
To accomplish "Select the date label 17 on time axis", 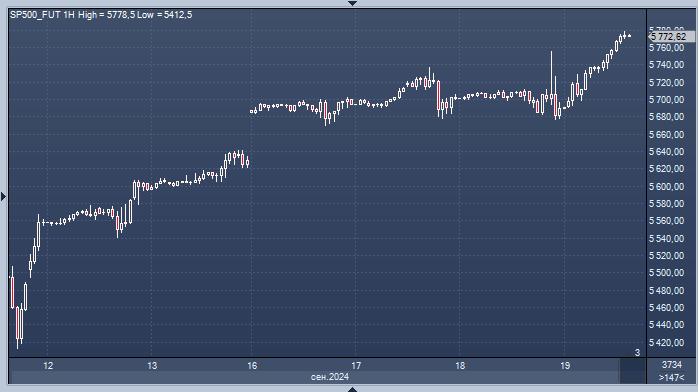I will pyautogui.click(x=356, y=366).
